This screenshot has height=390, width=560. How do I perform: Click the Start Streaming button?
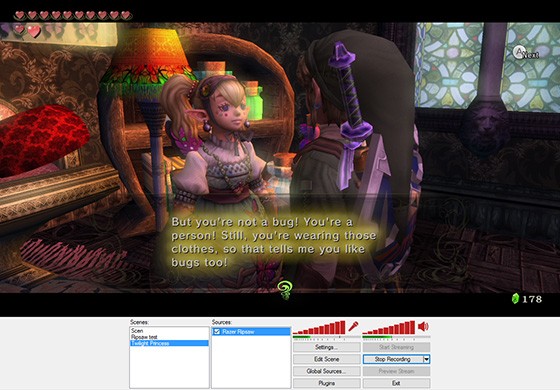click(396, 347)
